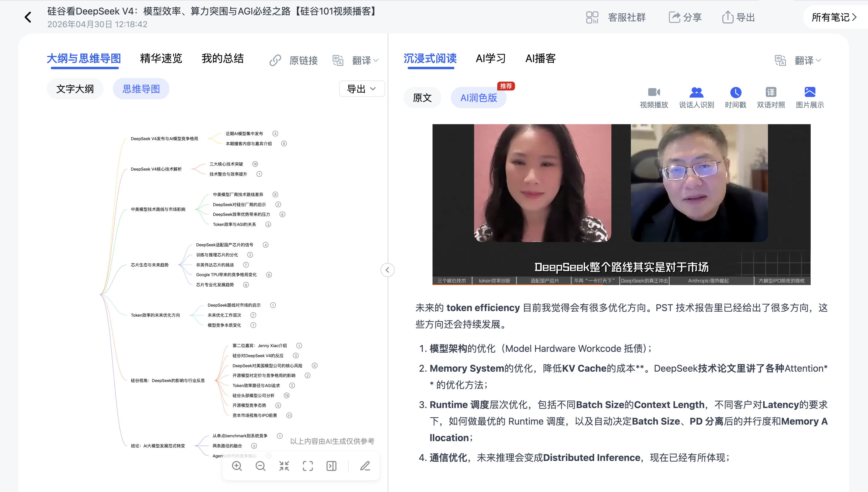Viewport: 868px width, 492px height.
Task: Select 文字大纲 view
Action: 75,89
